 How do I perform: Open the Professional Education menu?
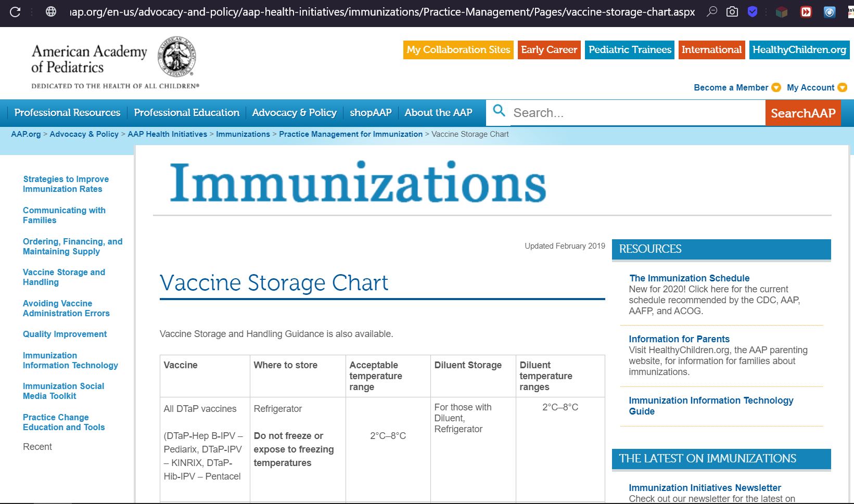187,112
